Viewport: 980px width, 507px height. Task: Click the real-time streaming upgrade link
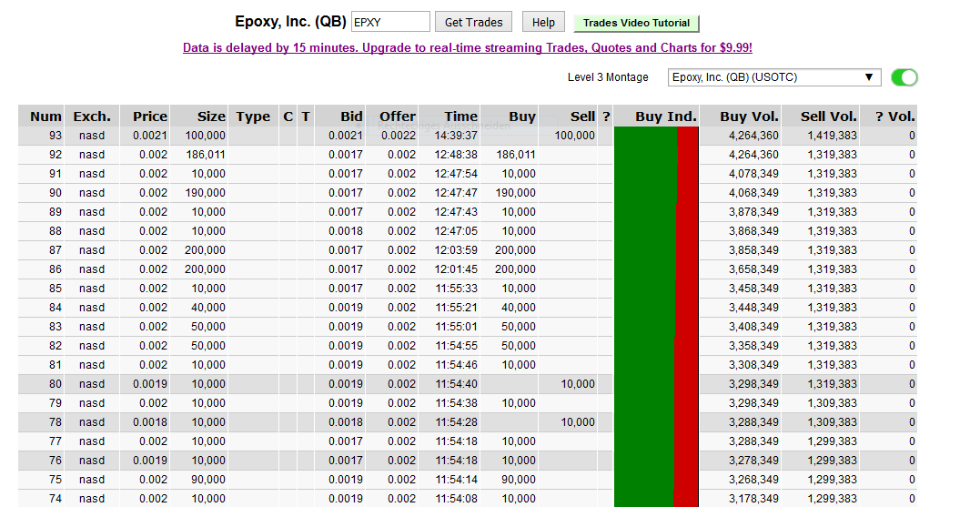467,48
